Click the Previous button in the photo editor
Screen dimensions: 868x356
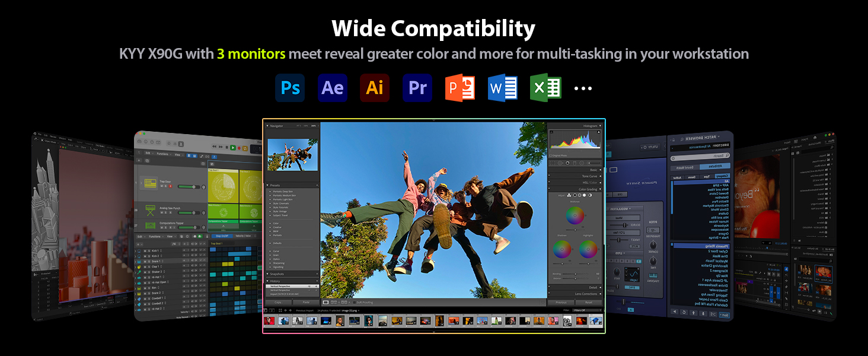point(561,302)
